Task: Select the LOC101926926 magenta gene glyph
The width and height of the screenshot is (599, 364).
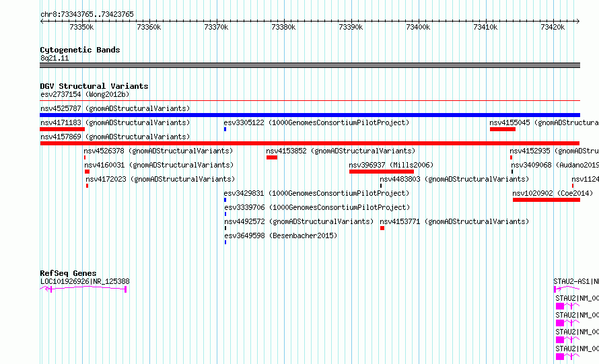Action: pyautogui.click(x=83, y=289)
